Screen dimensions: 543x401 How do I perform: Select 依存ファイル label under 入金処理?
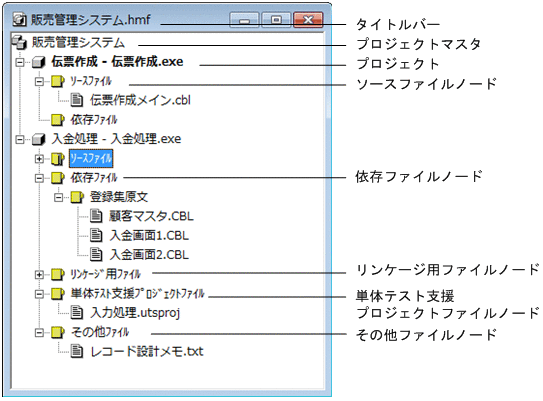coord(94,178)
